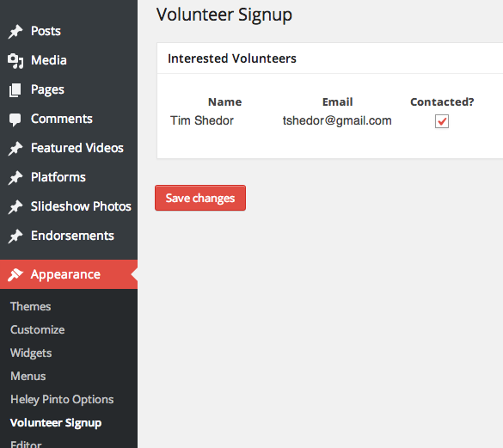This screenshot has height=448, width=503.
Task: Click the Media camera-music icon
Action: tap(15, 61)
